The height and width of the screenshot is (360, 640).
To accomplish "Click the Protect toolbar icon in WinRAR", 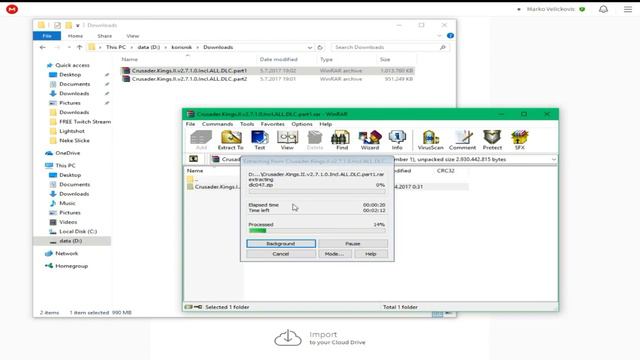I will coord(492,140).
